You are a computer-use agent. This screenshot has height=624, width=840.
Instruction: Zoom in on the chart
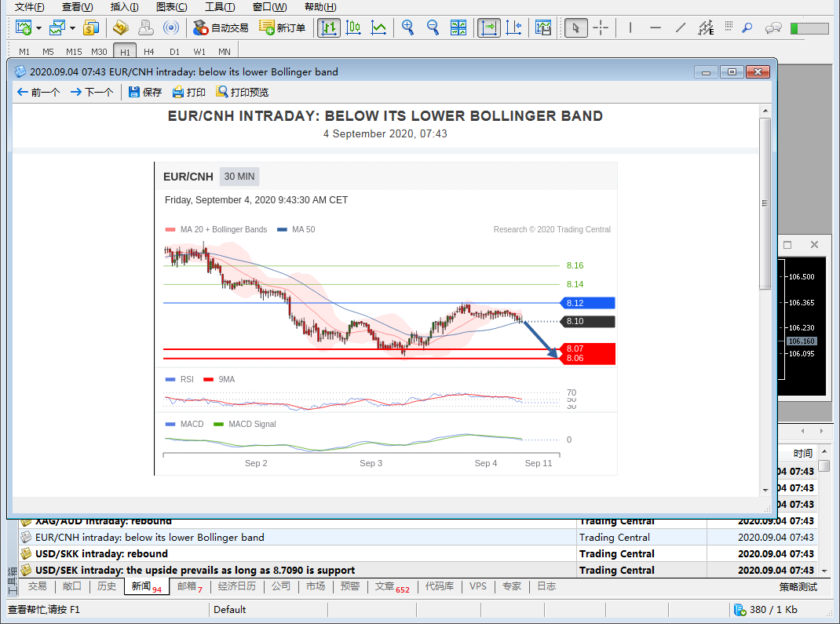[407, 27]
